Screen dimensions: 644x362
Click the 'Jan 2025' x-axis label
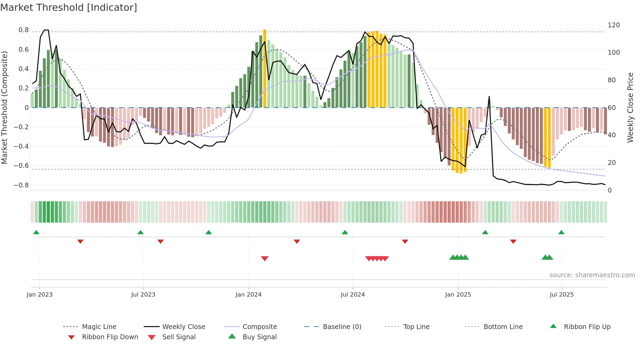pyautogui.click(x=458, y=294)
